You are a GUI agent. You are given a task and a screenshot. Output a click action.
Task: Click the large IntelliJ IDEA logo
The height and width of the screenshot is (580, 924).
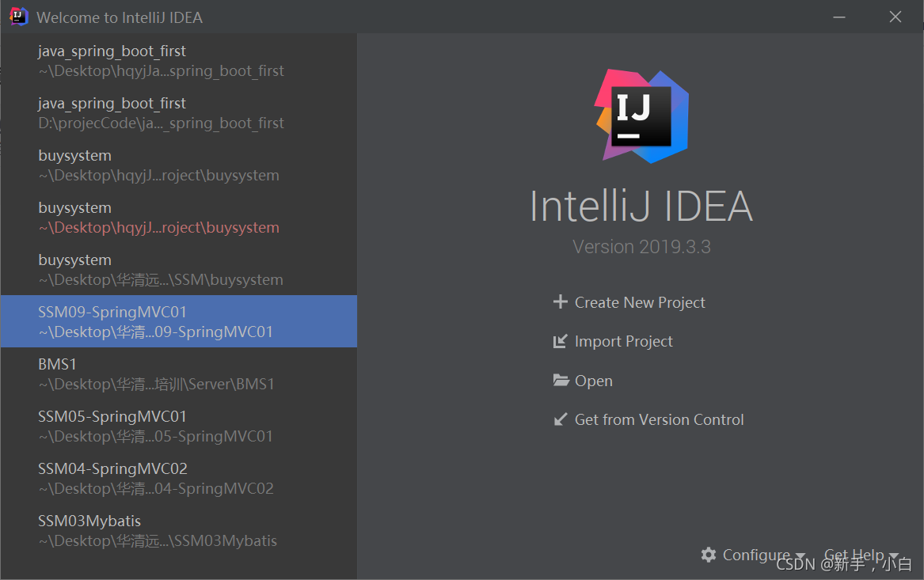[641, 116]
